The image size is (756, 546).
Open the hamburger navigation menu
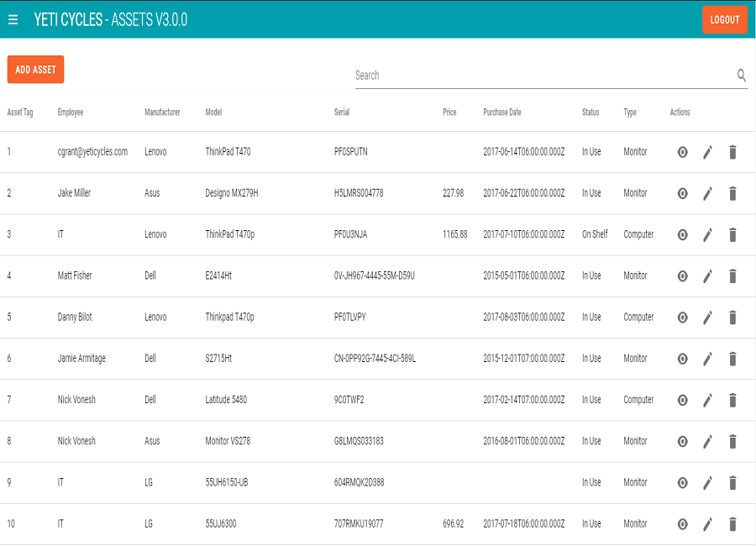coord(13,19)
